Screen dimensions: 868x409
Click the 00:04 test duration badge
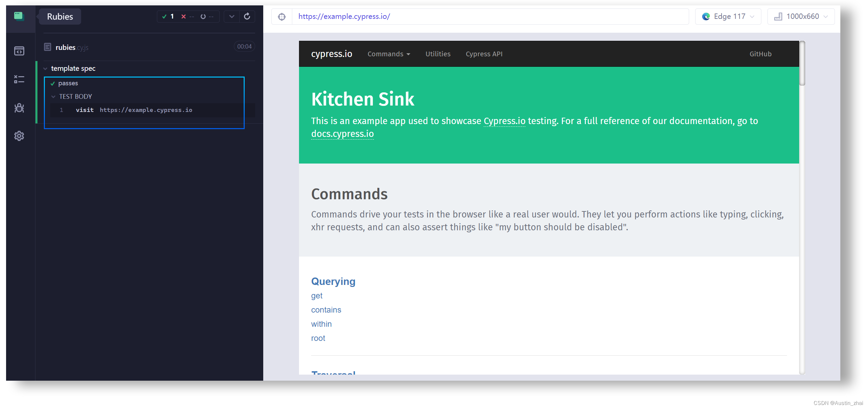click(244, 47)
